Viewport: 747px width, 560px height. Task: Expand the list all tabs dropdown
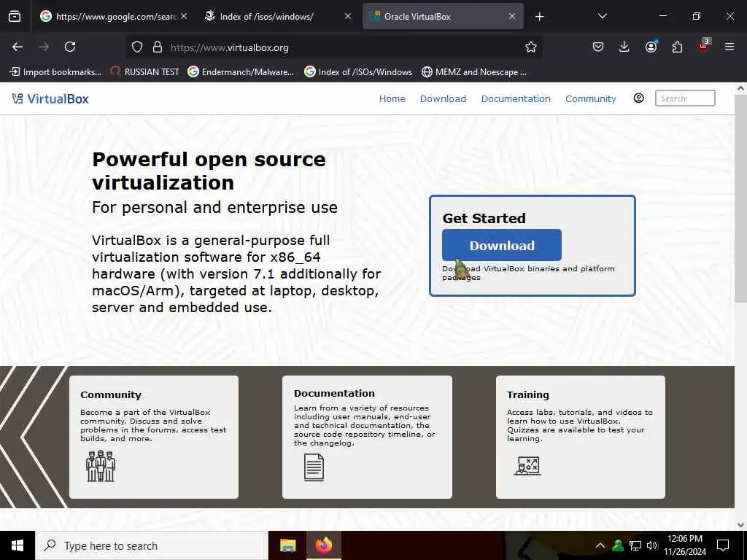pos(602,16)
